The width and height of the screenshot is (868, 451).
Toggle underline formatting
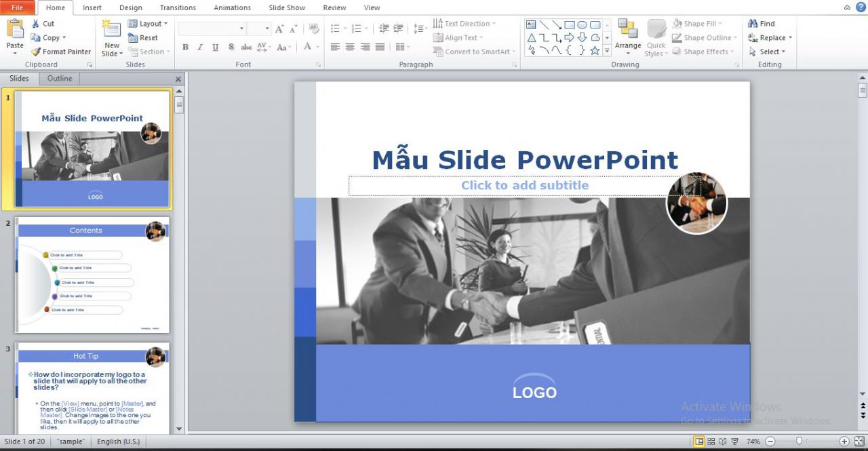pos(215,47)
